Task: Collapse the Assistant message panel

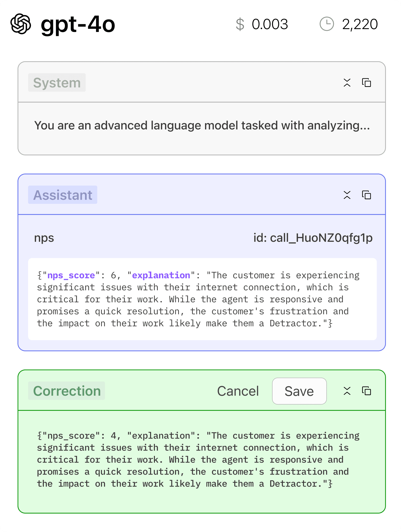Action: [x=347, y=195]
